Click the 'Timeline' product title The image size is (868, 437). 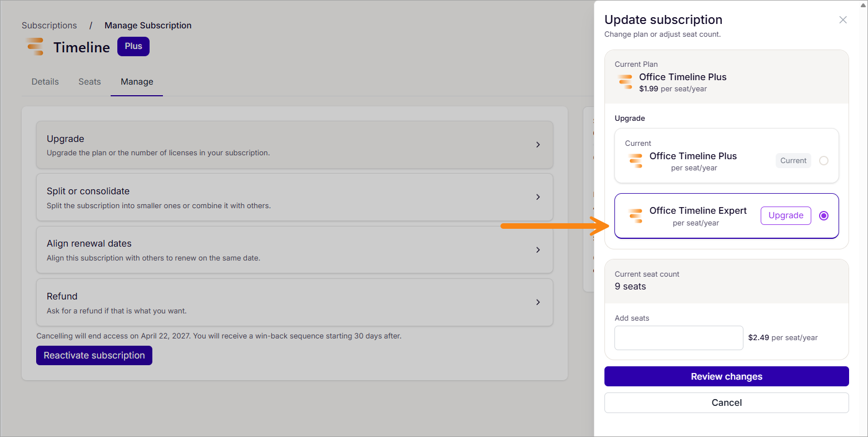82,47
